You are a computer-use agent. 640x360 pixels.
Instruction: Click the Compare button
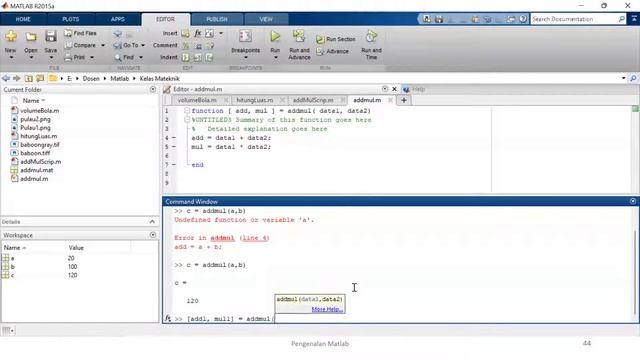(80, 45)
